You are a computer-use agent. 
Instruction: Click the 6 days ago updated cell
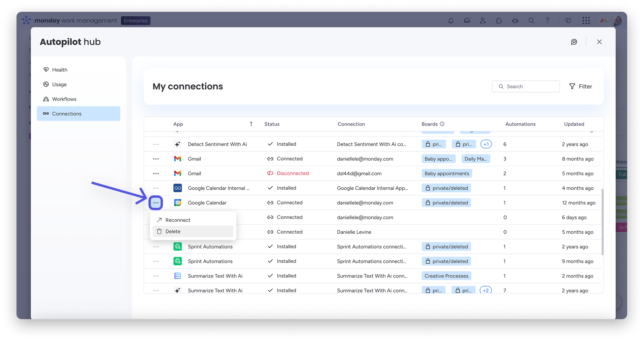coord(574,218)
